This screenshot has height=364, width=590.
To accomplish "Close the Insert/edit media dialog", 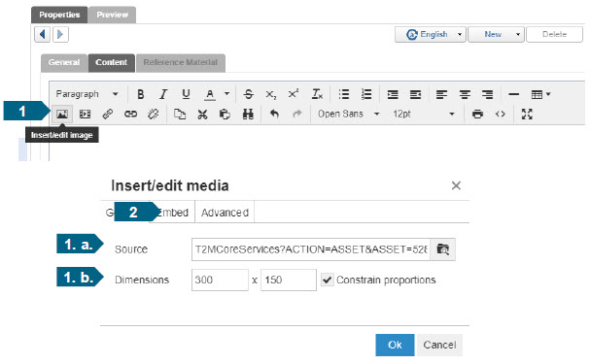I will (x=456, y=185).
